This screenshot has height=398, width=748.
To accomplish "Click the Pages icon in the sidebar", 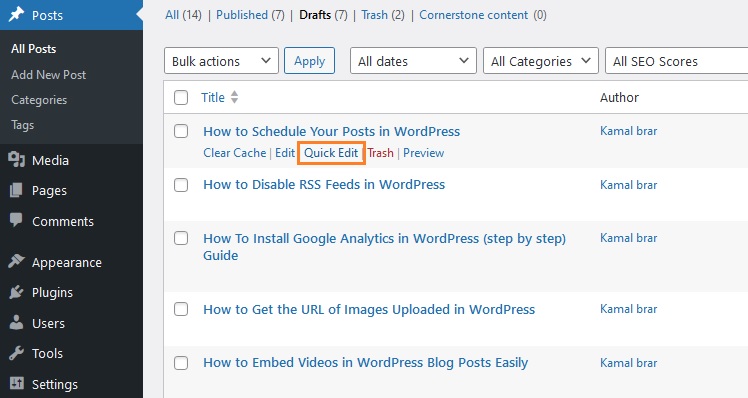I will coord(16,190).
